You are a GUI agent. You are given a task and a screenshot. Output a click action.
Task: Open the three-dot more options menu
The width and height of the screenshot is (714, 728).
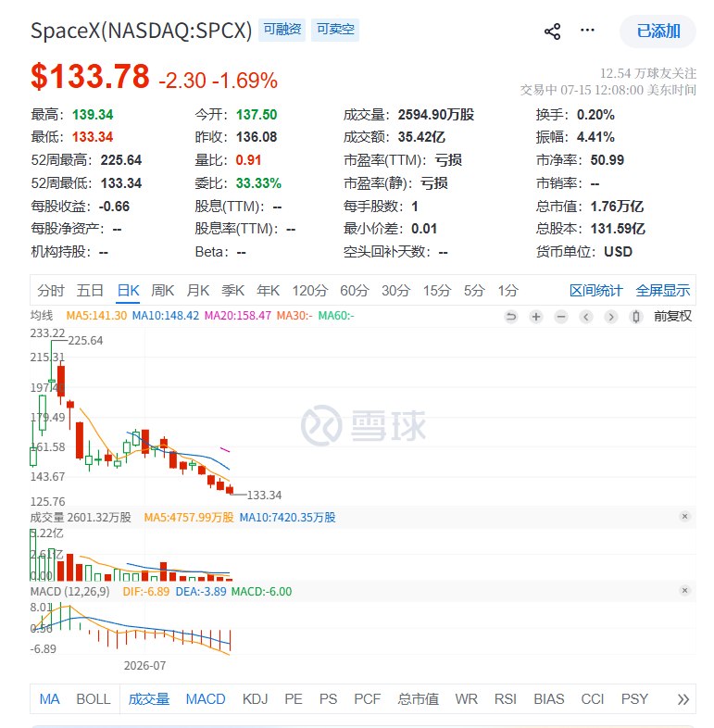(587, 31)
